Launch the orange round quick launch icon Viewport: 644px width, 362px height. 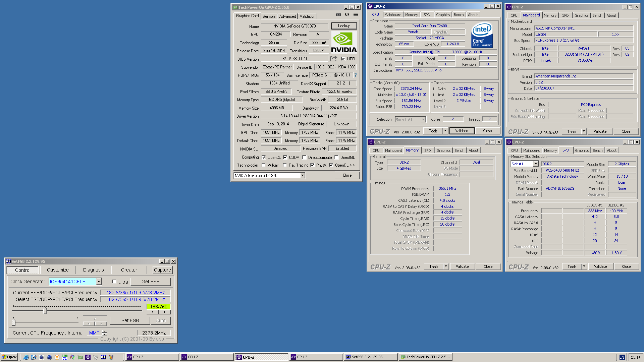pos(57,357)
